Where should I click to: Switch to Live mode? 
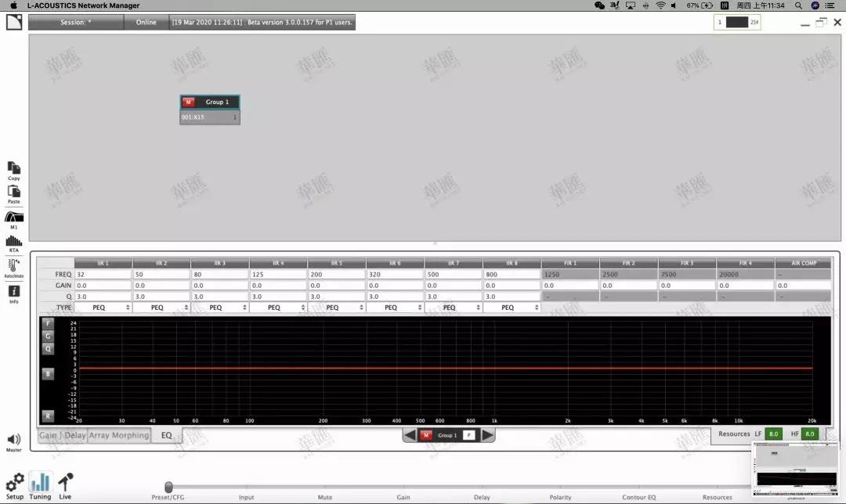65,486
